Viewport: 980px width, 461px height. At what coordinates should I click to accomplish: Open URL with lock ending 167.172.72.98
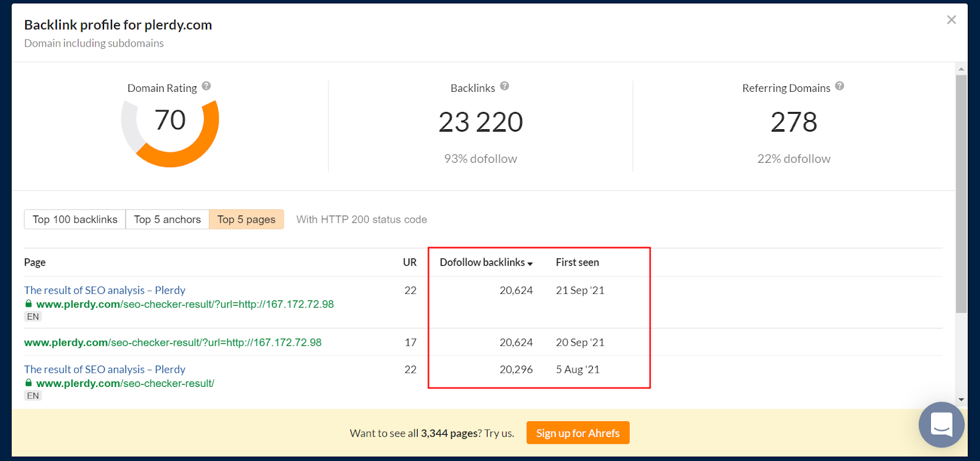point(185,304)
